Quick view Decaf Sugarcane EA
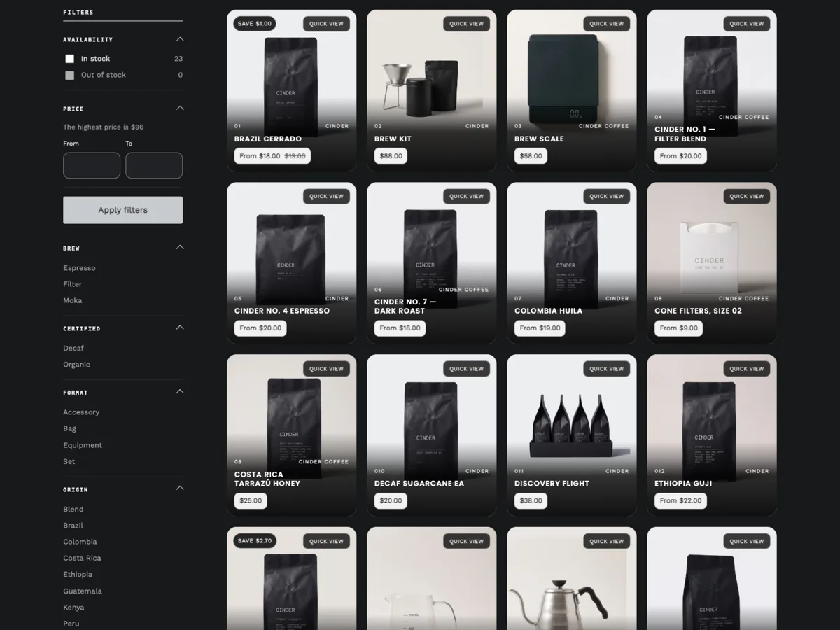The width and height of the screenshot is (840, 630). 466,369
